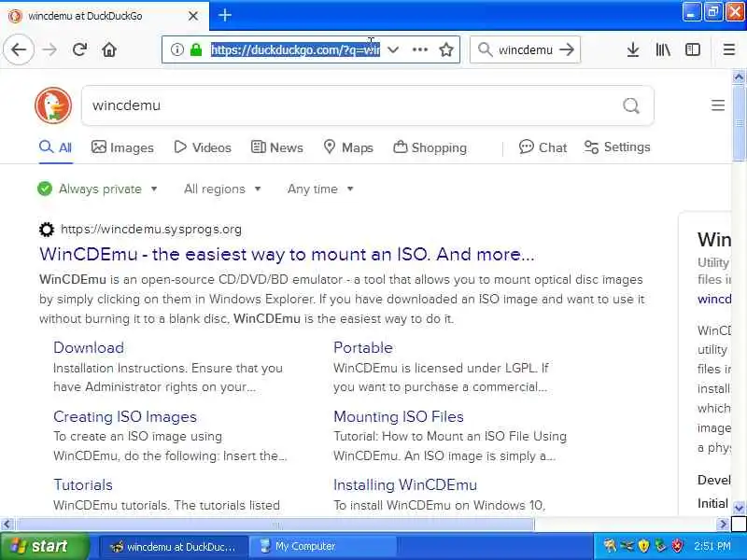Open the Mounting ISO Files sitelink

point(399,416)
